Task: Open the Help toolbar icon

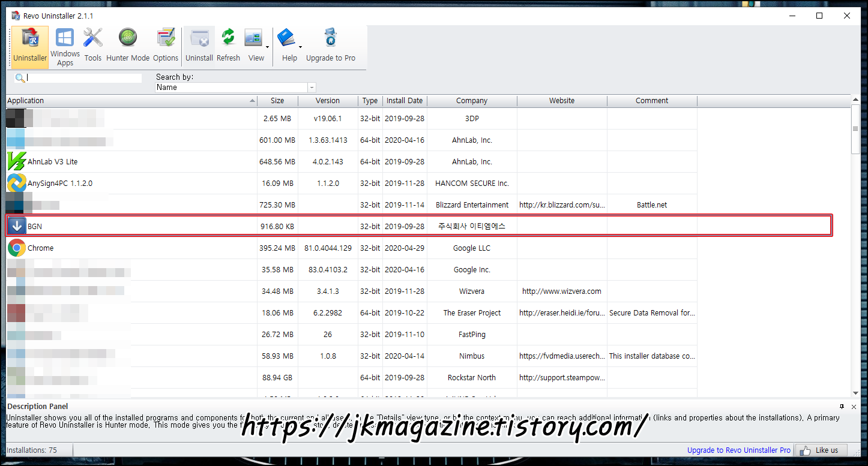Action: click(286, 38)
